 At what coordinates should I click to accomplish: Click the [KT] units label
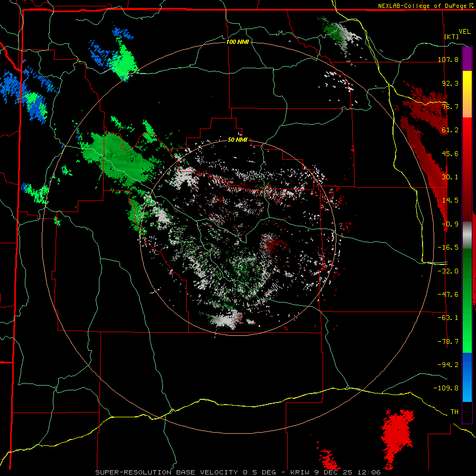point(451,36)
